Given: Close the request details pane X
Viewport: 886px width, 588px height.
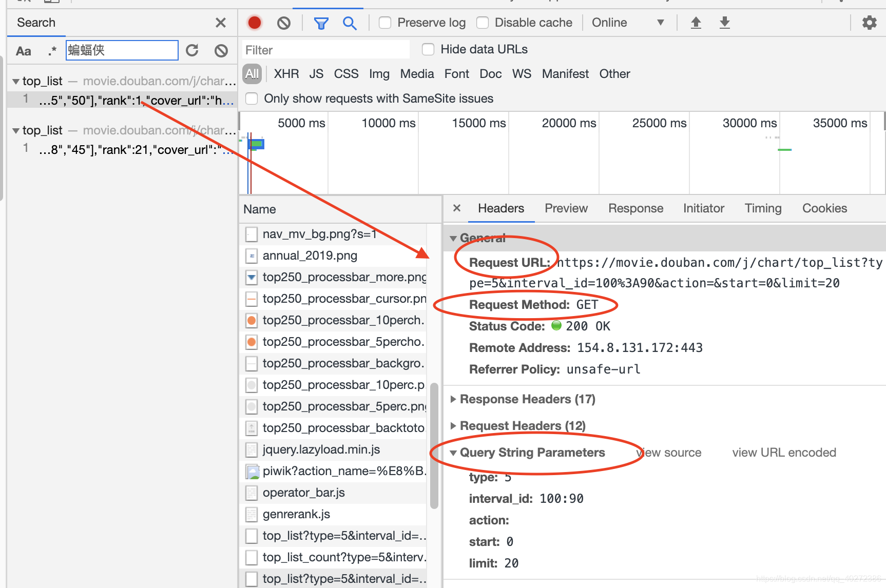Looking at the screenshot, I should tap(457, 208).
